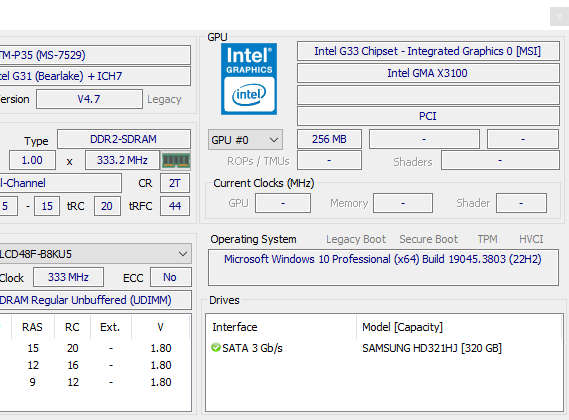Click the Interface column header in Drives

click(x=235, y=327)
